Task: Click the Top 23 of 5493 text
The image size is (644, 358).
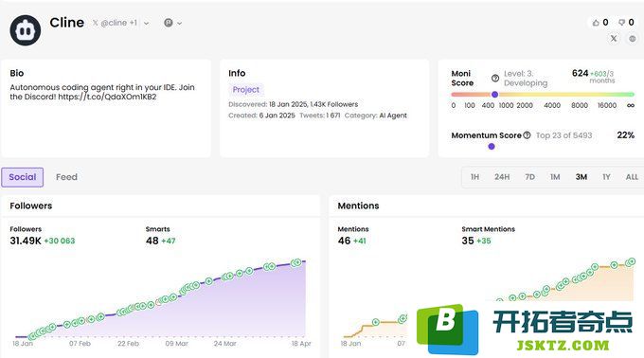Action: coord(563,135)
